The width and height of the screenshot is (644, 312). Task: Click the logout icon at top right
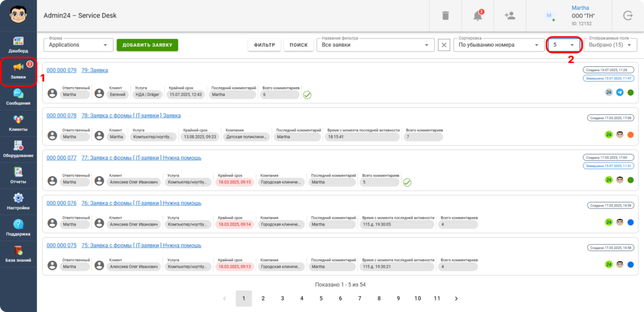click(628, 16)
